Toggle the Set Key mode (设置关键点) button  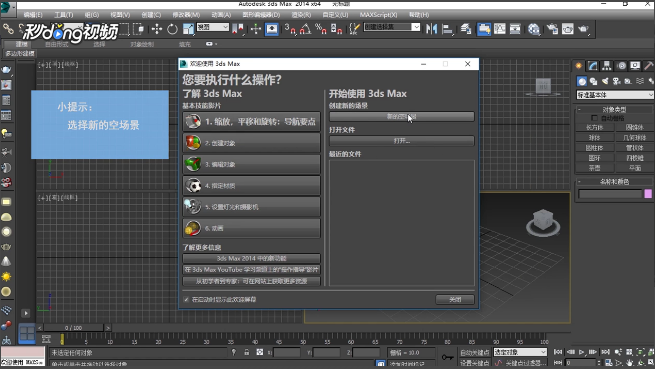(475, 363)
